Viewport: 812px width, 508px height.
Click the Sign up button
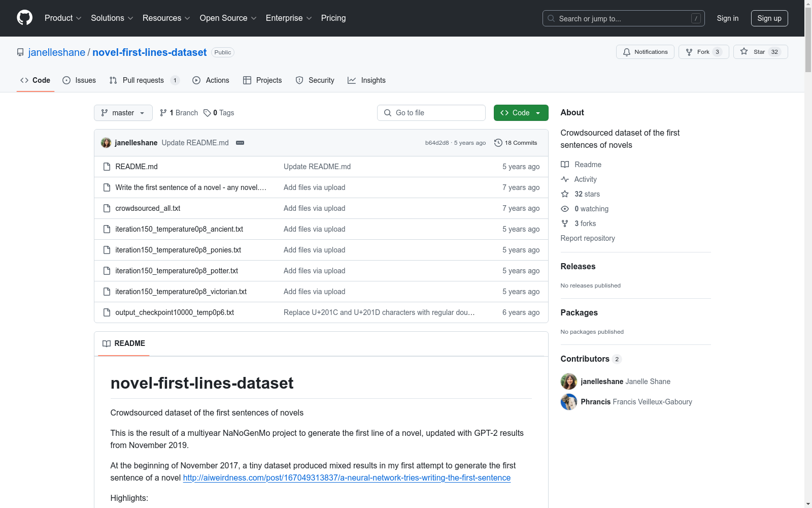769,18
